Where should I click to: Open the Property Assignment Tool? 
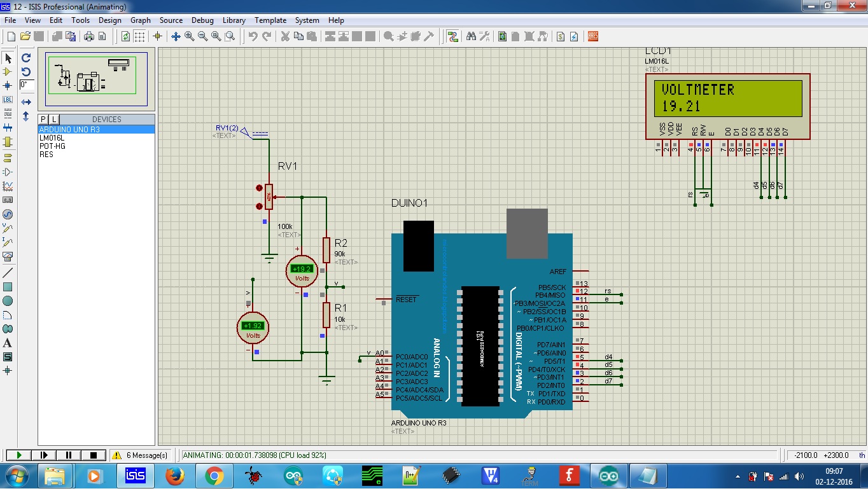484,36
